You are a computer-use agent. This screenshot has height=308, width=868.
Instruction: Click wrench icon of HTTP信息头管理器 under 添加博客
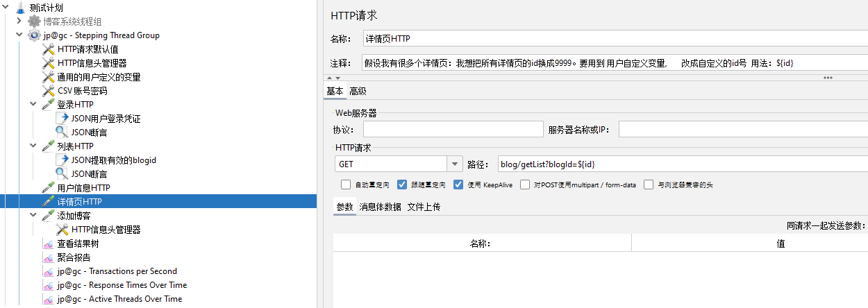click(x=62, y=230)
